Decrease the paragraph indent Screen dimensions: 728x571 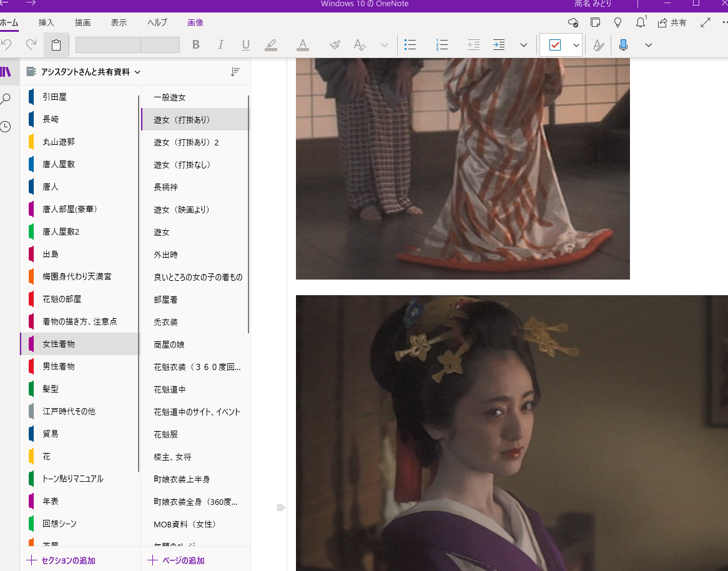click(473, 44)
